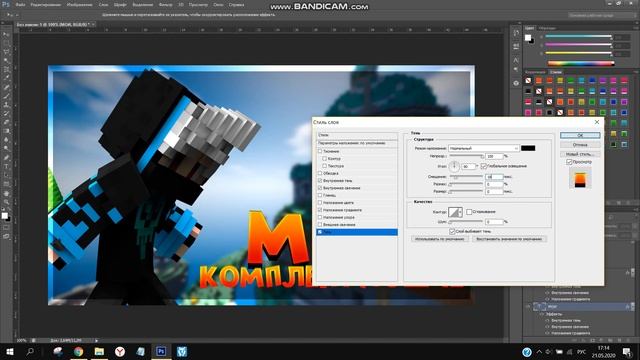Image resolution: width=640 pixels, height=360 pixels.
Task: Show hidden system tray icons
Action: 539,352
